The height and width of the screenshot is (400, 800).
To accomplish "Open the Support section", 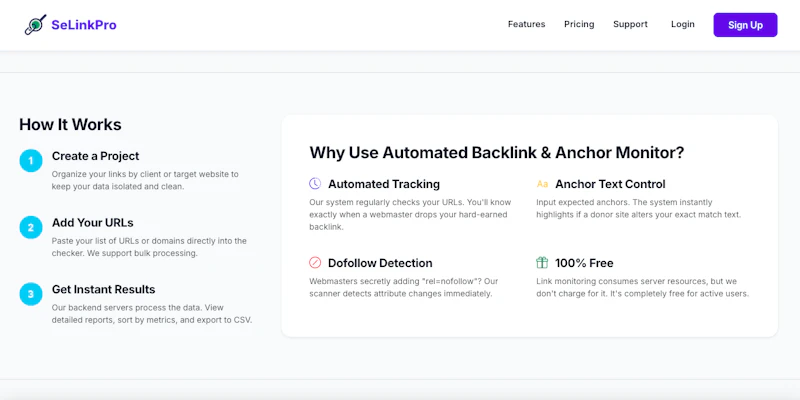I will coord(630,24).
